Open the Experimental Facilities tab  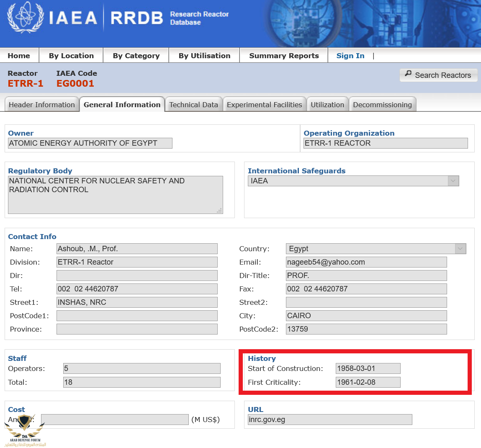265,105
